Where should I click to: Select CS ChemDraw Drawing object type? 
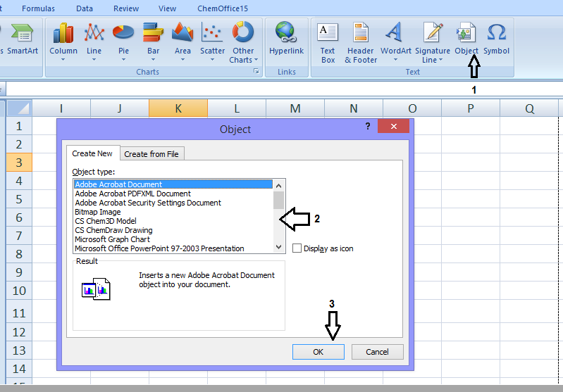pyautogui.click(x=173, y=230)
